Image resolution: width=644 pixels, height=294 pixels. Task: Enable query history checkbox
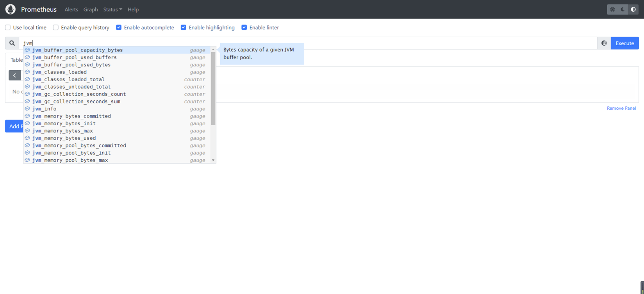point(56,28)
